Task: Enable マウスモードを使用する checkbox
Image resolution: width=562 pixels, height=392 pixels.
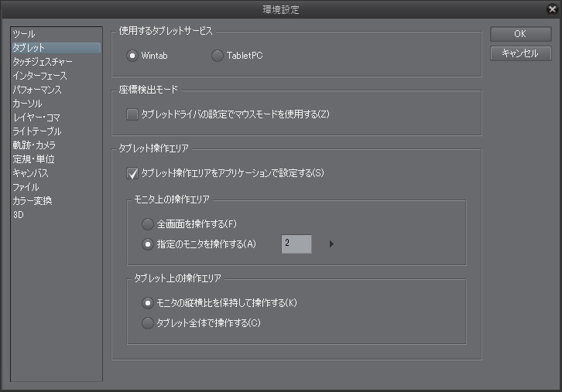Action: [132, 114]
